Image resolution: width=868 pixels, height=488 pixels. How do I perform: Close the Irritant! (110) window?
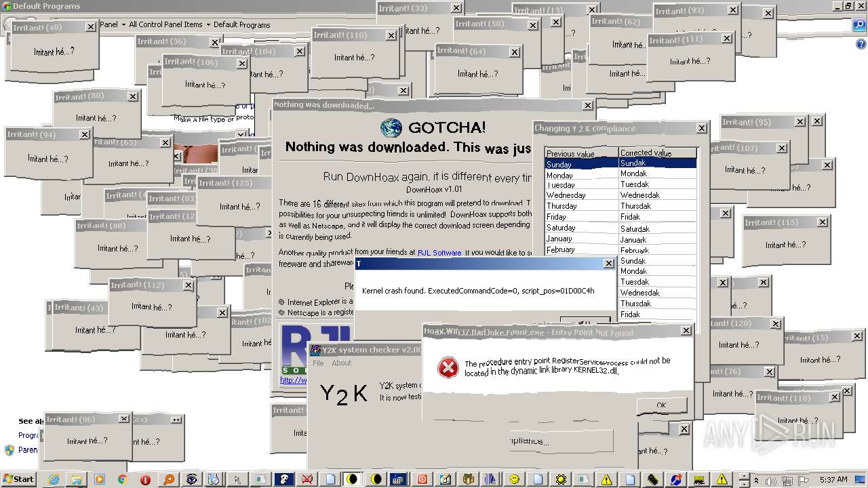click(x=391, y=35)
